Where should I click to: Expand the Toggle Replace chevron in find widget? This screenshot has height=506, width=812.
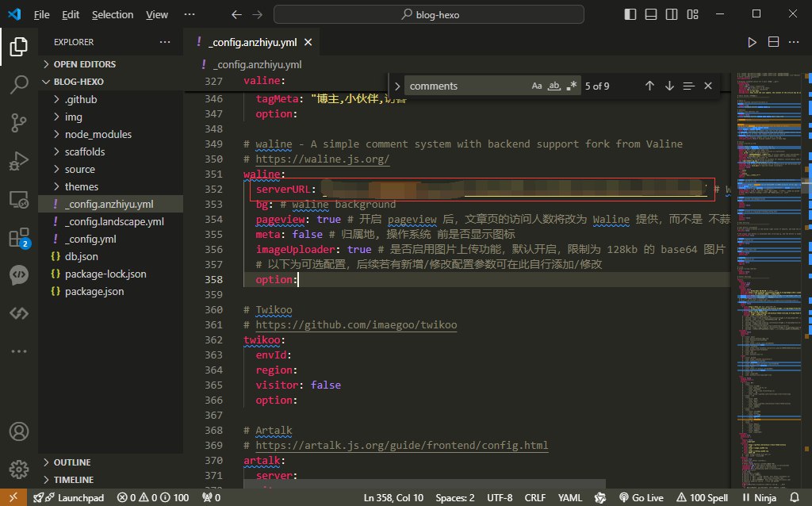pos(397,86)
